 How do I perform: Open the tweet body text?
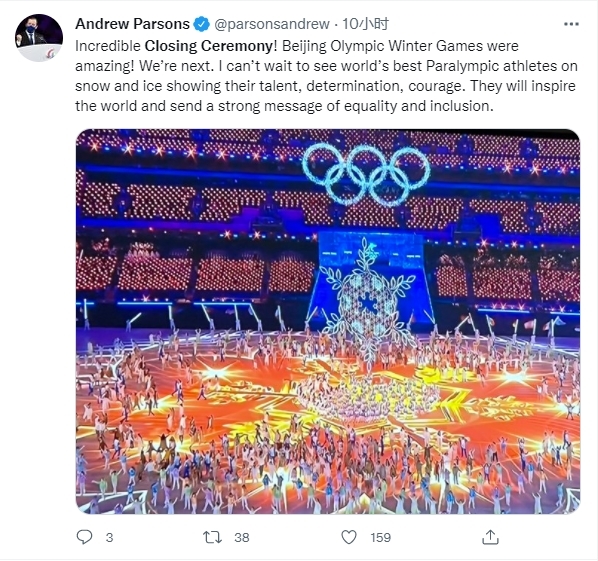coord(326,76)
